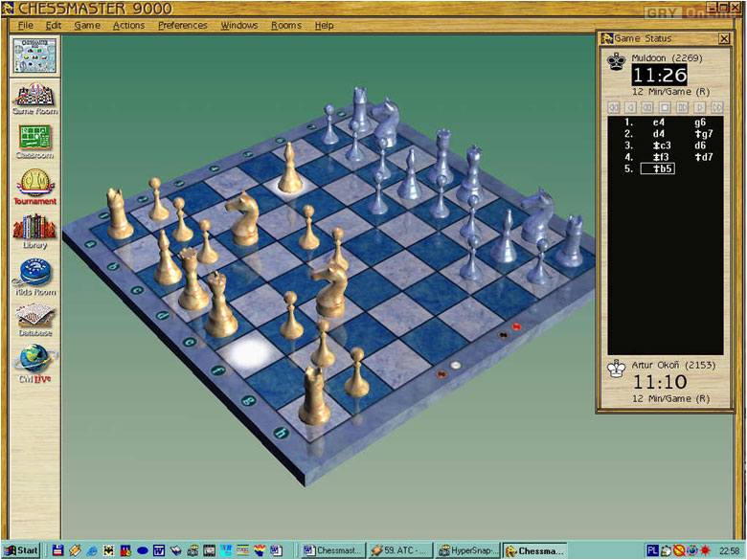Select the white rook in board's far-left corner
Screen dimensions: 747x560
click(119, 214)
